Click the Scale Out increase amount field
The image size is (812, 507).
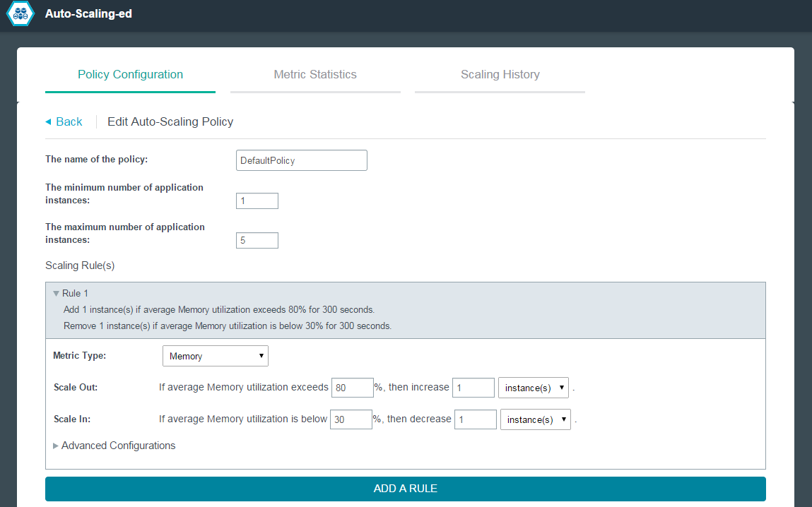pos(473,388)
